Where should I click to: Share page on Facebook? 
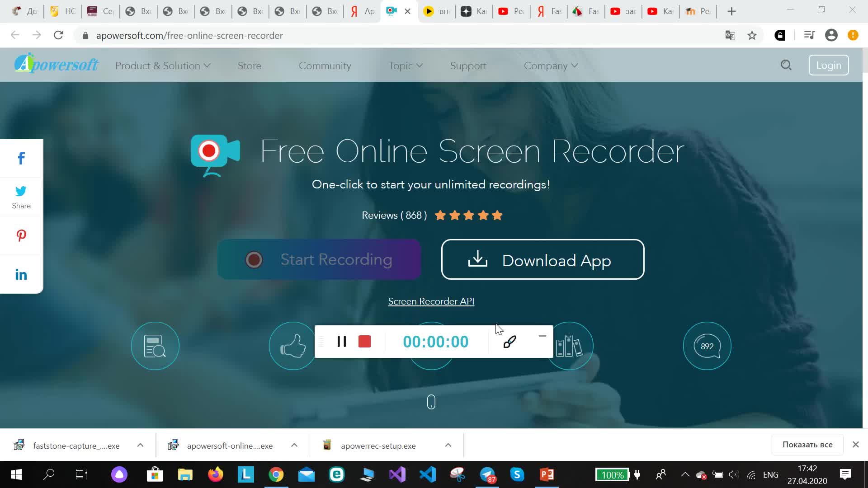pos(21,158)
